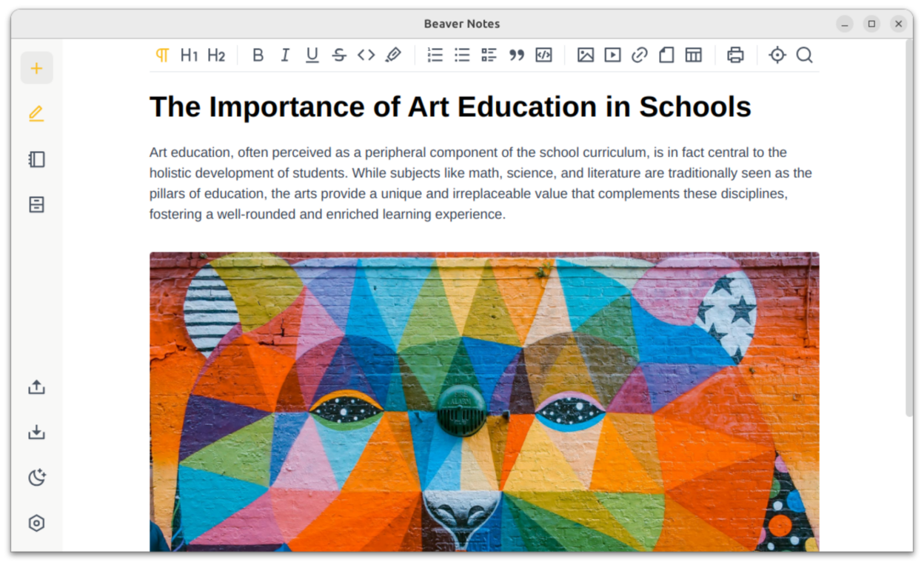Open settings via the hexagon icon
Screen dimensions: 924x565
(x=36, y=524)
